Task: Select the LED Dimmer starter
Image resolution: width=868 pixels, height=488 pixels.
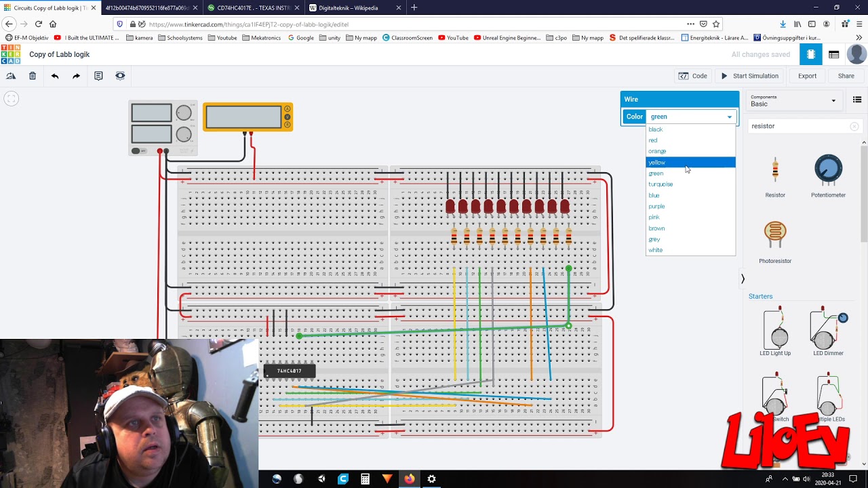Action: (828, 331)
